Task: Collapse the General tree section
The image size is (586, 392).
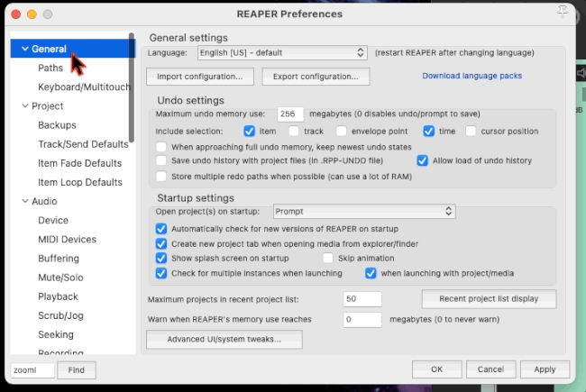Action: pos(25,49)
